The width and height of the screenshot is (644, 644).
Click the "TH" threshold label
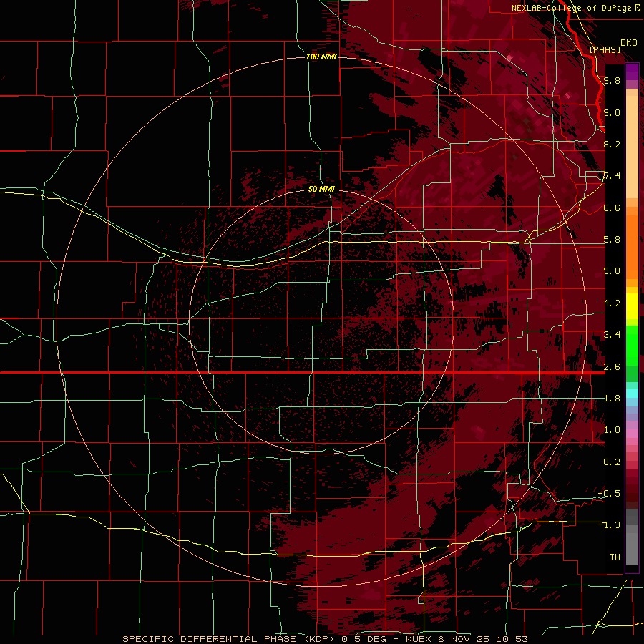[615, 557]
